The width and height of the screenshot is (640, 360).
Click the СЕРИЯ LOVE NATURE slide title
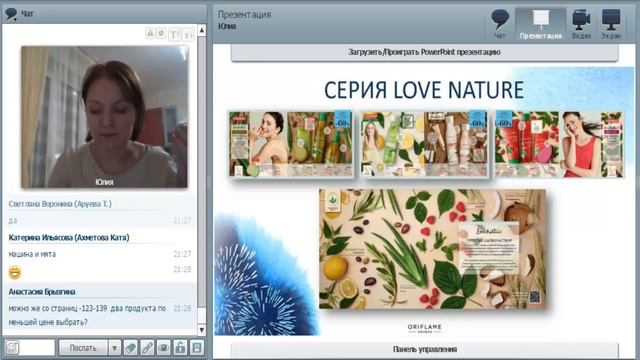coord(424,90)
